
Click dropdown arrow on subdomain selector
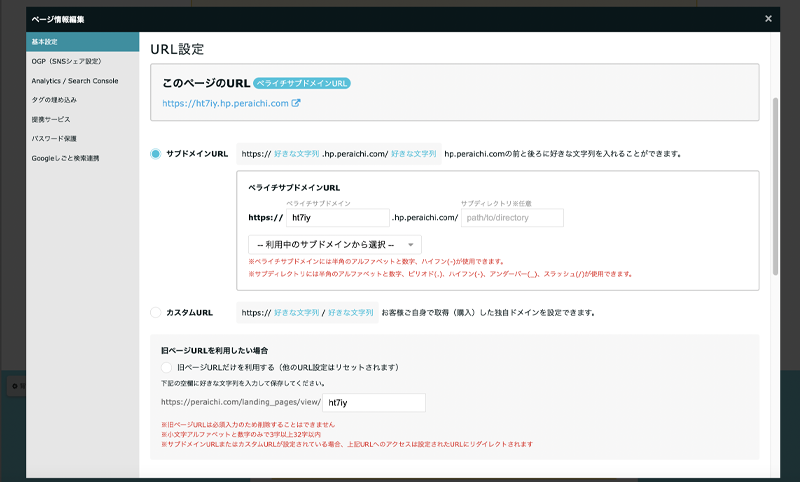click(410, 245)
